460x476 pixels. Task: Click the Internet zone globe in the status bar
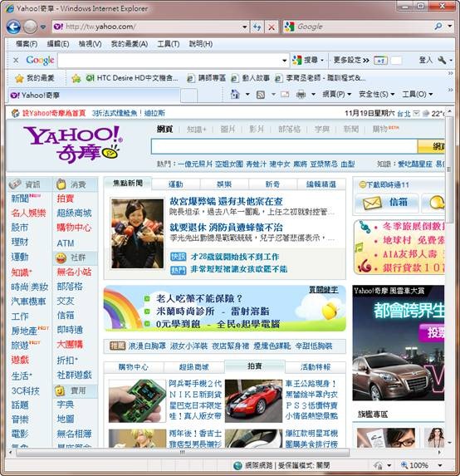[x=237, y=465]
